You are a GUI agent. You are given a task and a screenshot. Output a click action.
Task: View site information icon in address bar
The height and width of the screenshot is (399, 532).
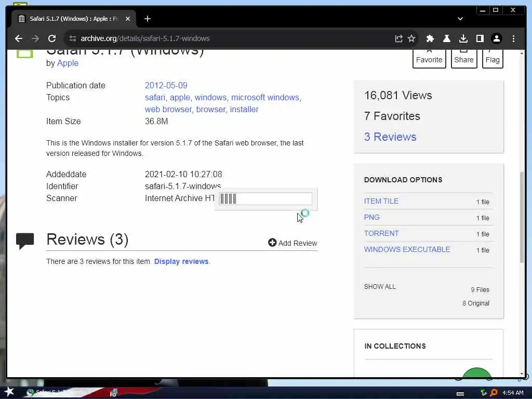point(73,38)
